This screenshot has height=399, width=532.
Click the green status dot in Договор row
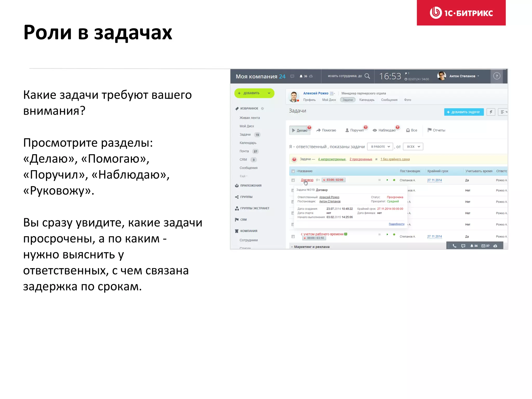coord(394,180)
